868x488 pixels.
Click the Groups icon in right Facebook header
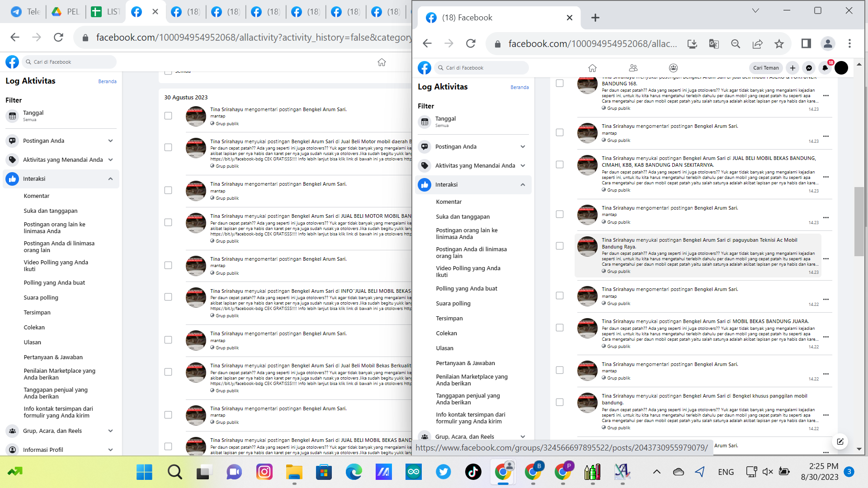[x=673, y=68]
